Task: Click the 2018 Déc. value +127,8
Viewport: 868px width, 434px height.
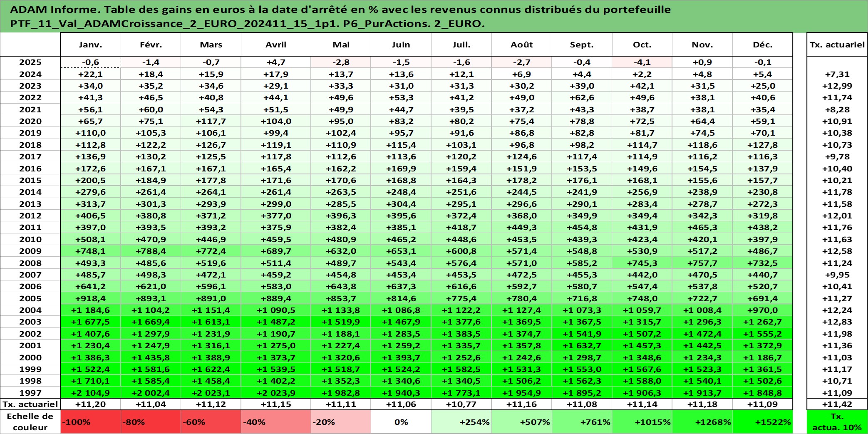Action: pyautogui.click(x=763, y=145)
